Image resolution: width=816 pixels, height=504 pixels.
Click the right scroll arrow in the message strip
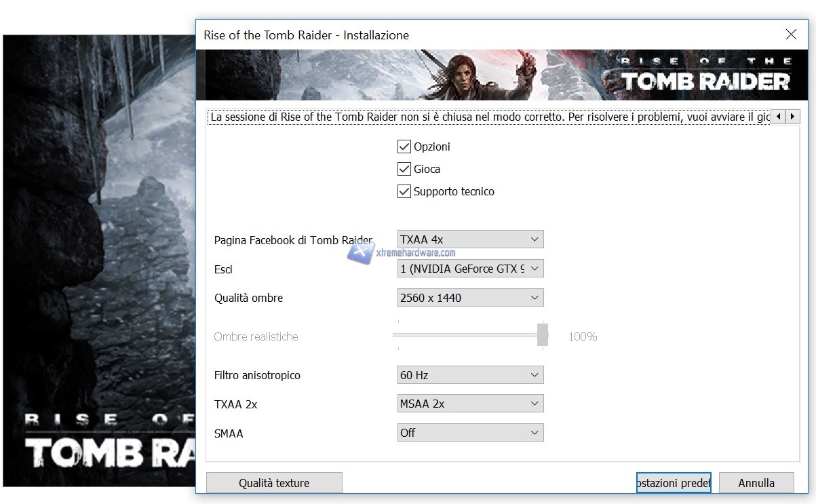(x=792, y=117)
